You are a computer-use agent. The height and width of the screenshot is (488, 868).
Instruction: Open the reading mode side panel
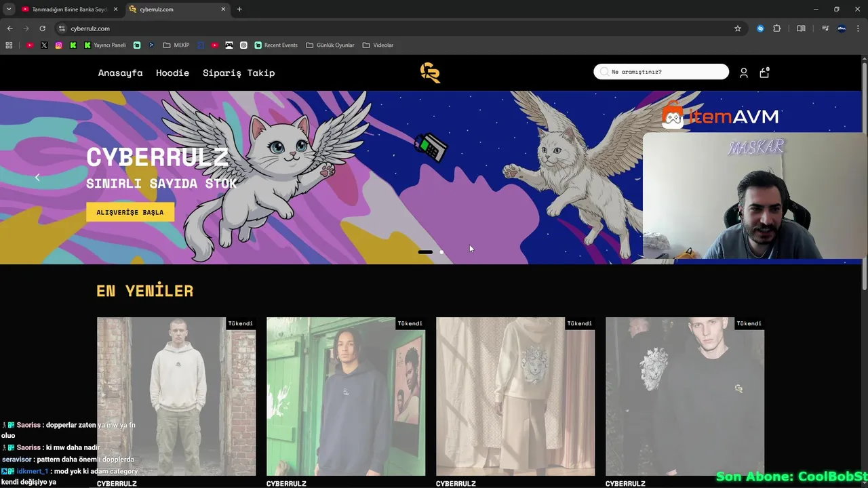801,28
